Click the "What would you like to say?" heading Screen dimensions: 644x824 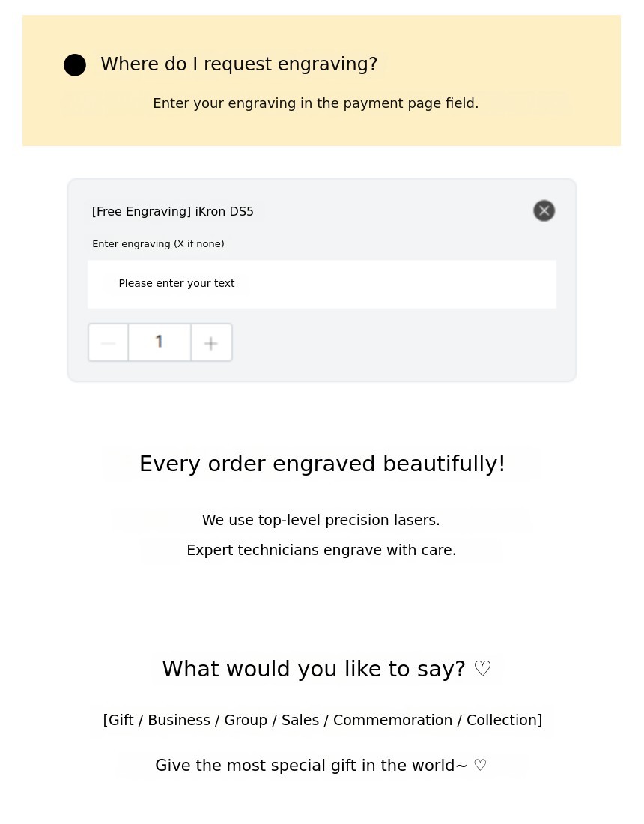point(313,669)
